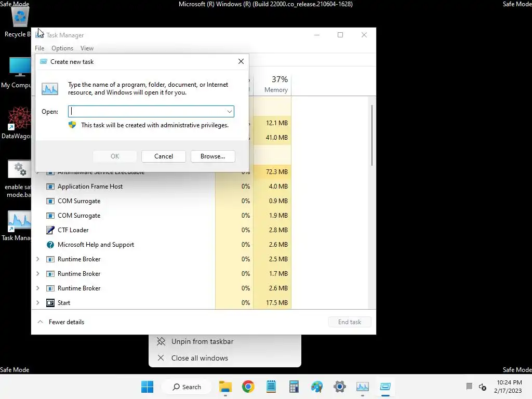Close the Create new task dialog
The width and height of the screenshot is (532, 399).
click(241, 61)
